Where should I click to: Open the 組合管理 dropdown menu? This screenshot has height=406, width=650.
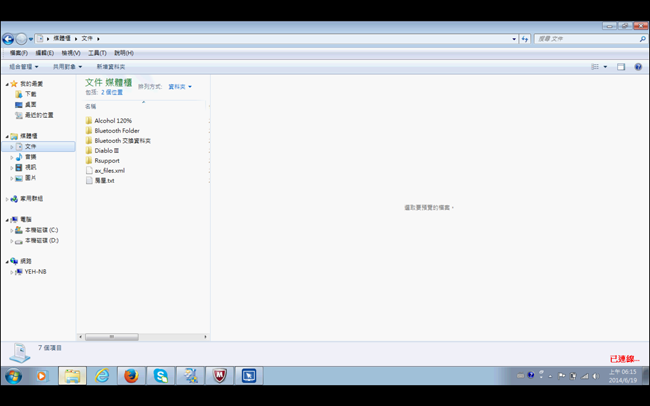point(23,67)
